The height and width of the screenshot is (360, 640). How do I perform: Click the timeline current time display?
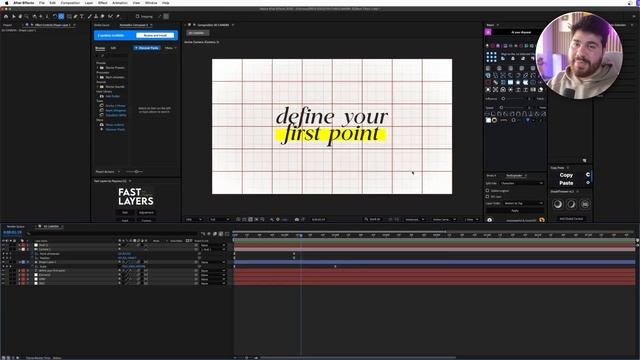tap(12, 233)
